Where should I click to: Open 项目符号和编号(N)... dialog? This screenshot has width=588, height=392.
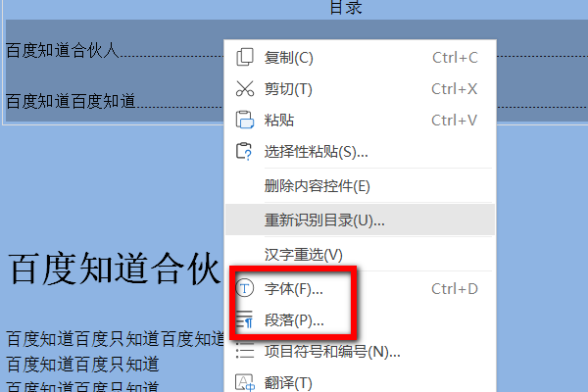(x=360, y=352)
